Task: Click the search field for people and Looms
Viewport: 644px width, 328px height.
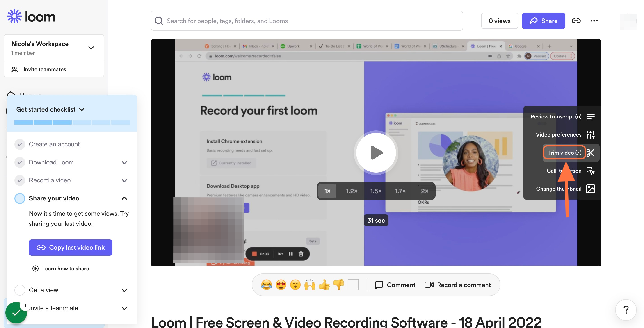Action: 307,21
